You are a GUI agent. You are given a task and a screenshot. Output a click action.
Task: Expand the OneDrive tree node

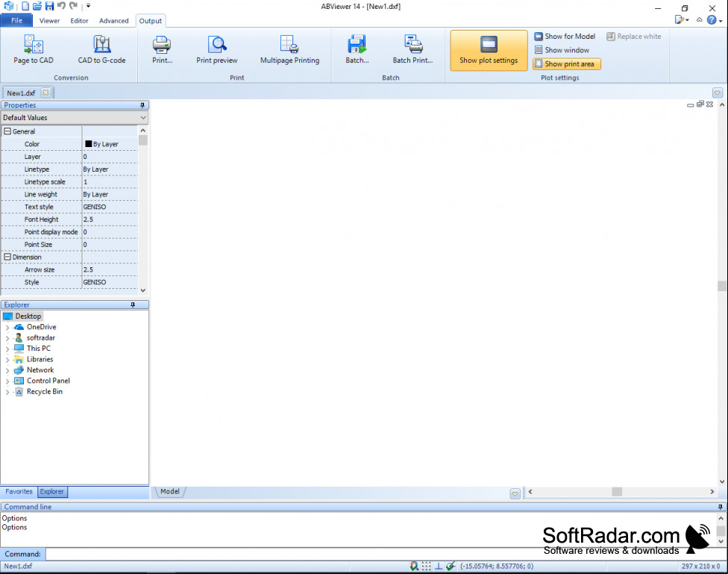coord(7,327)
